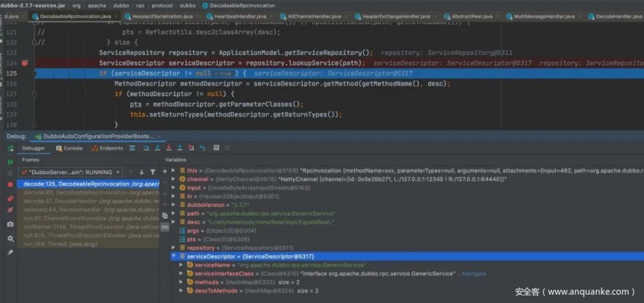The image size is (644, 303).
Task: Step out in debugger toolbar
Action: [180, 148]
